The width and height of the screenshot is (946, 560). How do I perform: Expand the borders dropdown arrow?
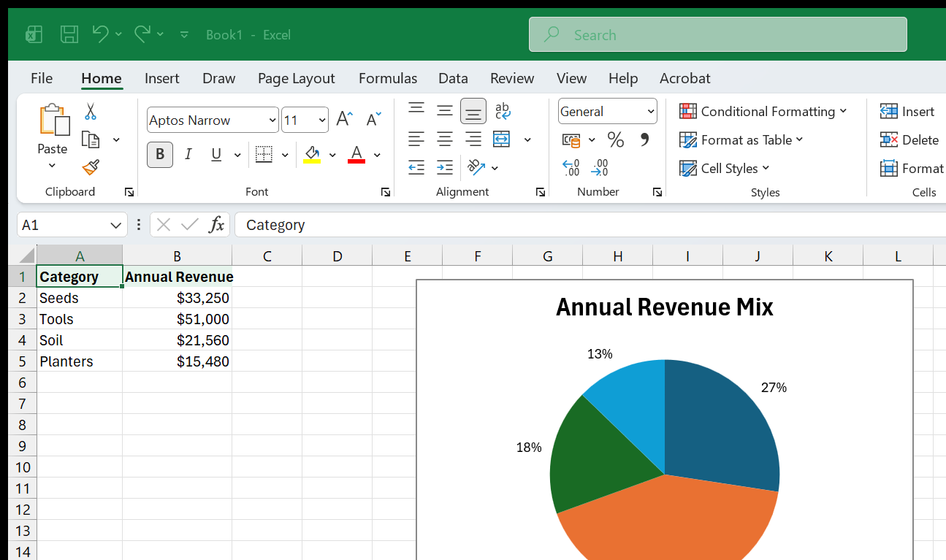(285, 155)
